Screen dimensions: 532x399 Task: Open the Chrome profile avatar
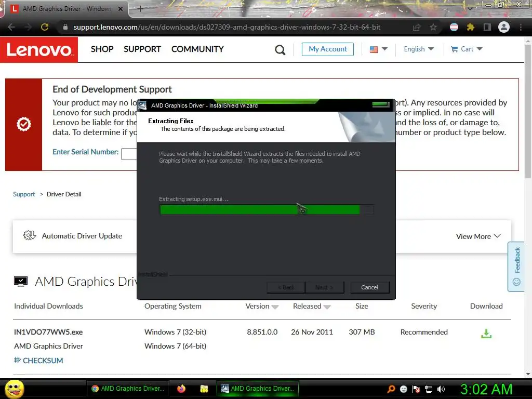coord(504,27)
